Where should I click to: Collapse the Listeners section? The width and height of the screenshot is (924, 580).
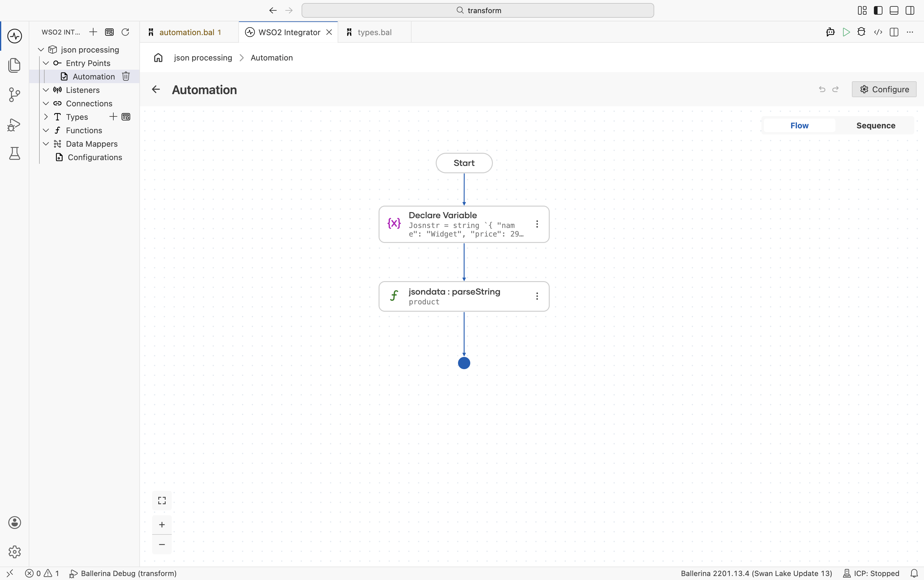(x=46, y=90)
